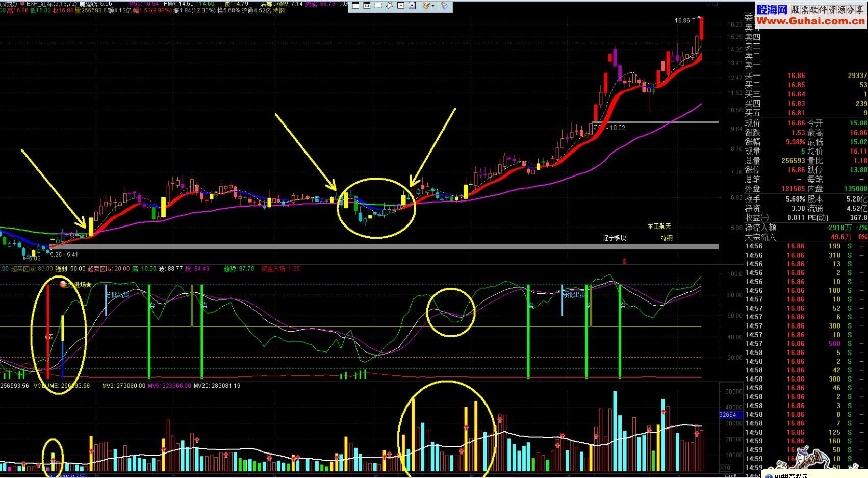Open the color palette paint tool

coord(426,6)
